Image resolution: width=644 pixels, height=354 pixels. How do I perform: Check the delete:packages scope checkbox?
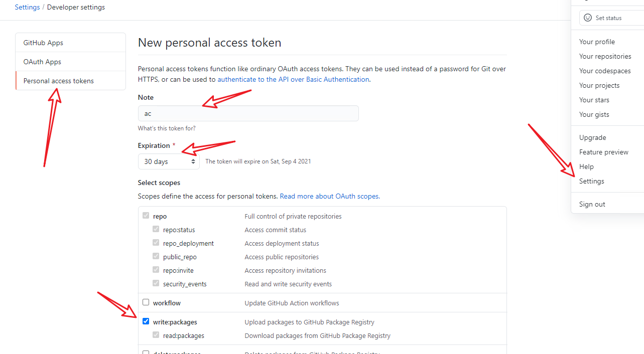(146, 352)
